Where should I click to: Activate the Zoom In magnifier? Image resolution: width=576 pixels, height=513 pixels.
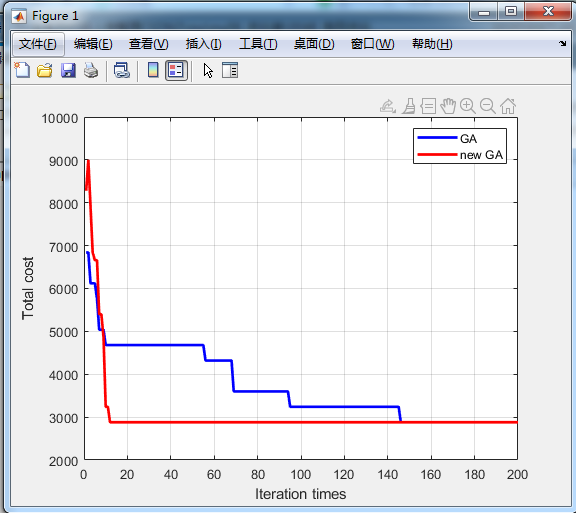pos(468,106)
